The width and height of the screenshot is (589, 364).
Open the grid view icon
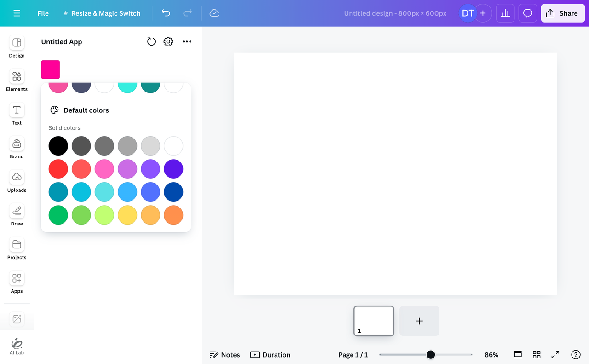click(537, 355)
